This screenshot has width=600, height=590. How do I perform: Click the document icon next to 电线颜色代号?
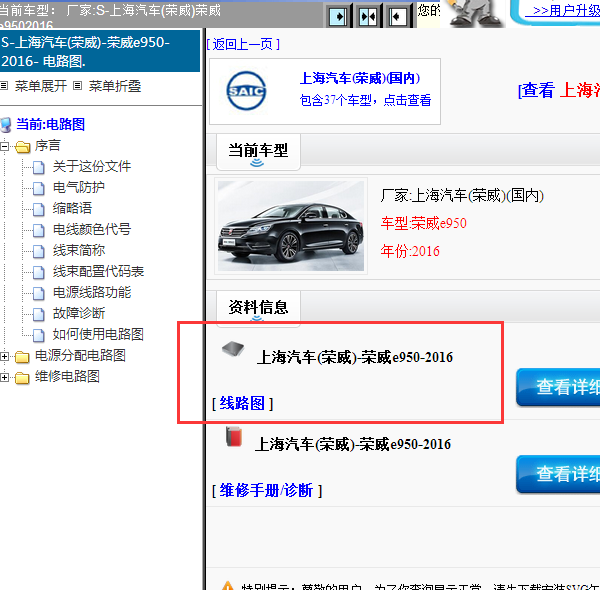point(38,230)
